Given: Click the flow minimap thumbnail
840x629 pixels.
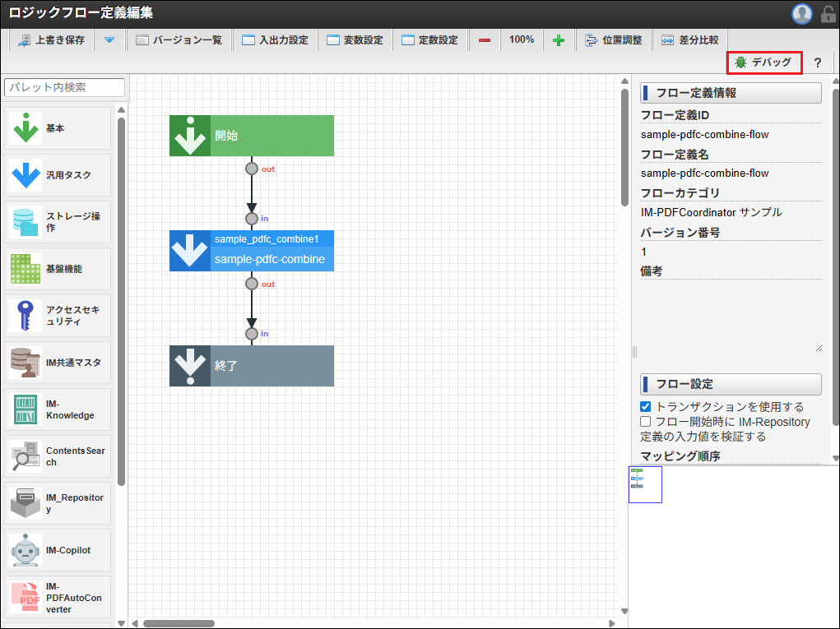Looking at the screenshot, I should click(645, 484).
